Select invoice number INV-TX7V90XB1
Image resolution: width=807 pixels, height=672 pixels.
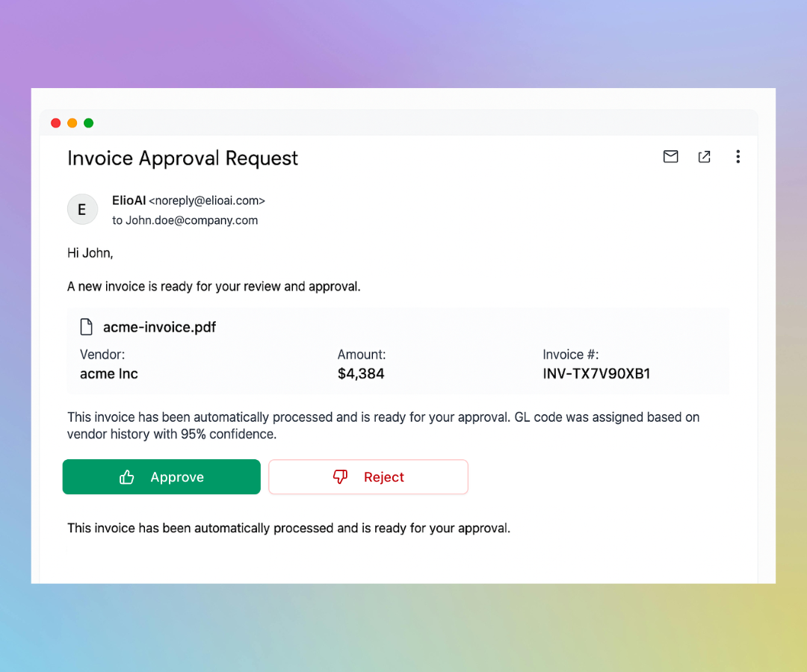[596, 374]
